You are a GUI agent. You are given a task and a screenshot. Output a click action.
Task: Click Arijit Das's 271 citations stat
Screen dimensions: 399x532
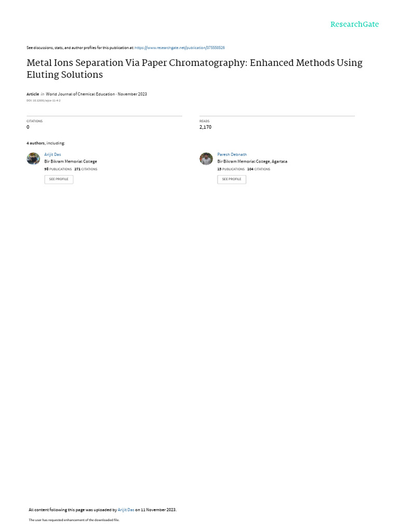[x=86, y=169]
